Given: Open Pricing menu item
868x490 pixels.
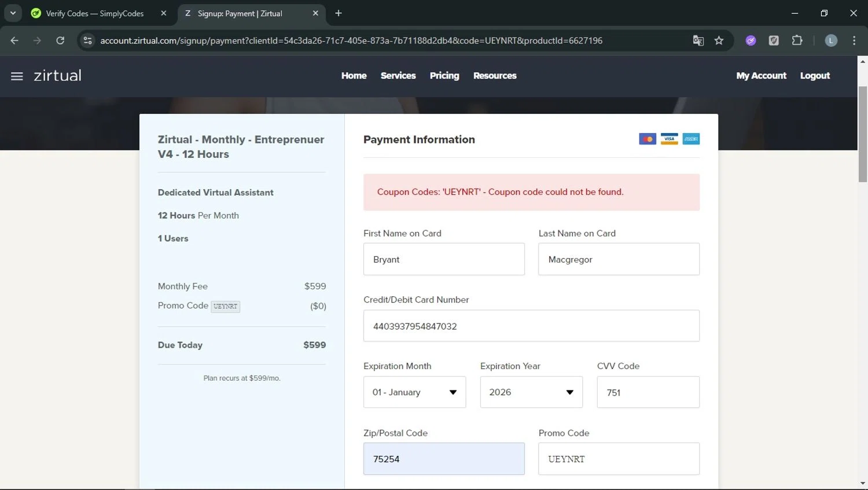Looking at the screenshot, I should click(x=444, y=76).
